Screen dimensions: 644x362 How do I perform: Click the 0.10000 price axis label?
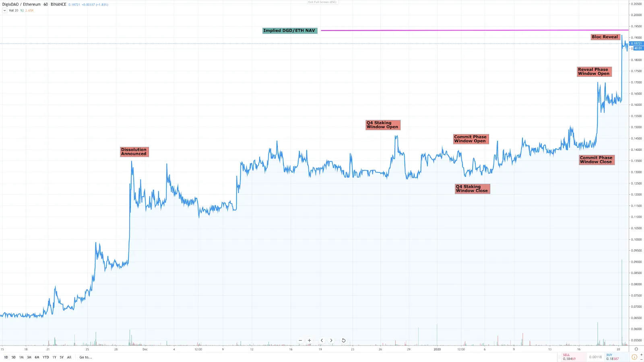tap(636, 239)
